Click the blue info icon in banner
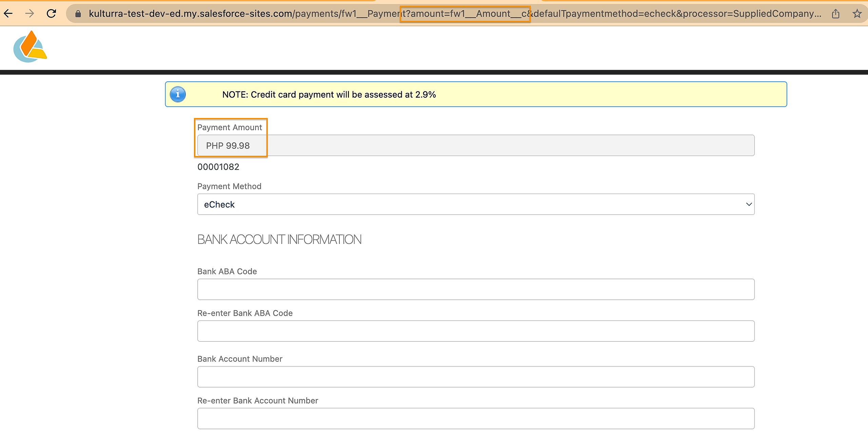 [178, 94]
